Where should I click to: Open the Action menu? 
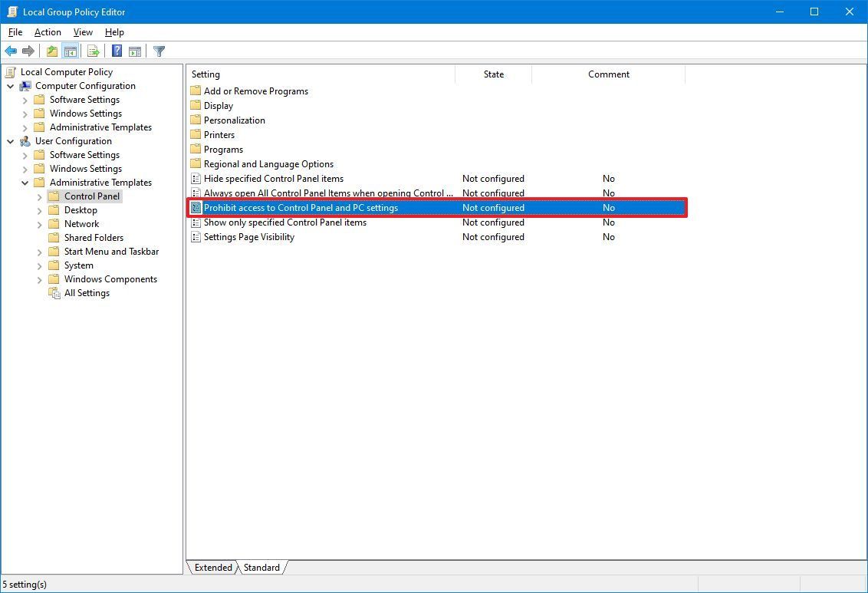click(x=47, y=32)
